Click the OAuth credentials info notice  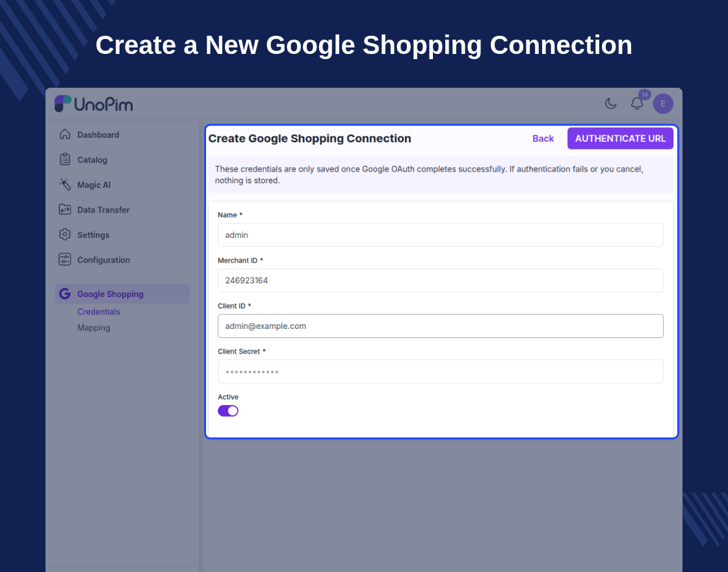pyautogui.click(x=441, y=175)
